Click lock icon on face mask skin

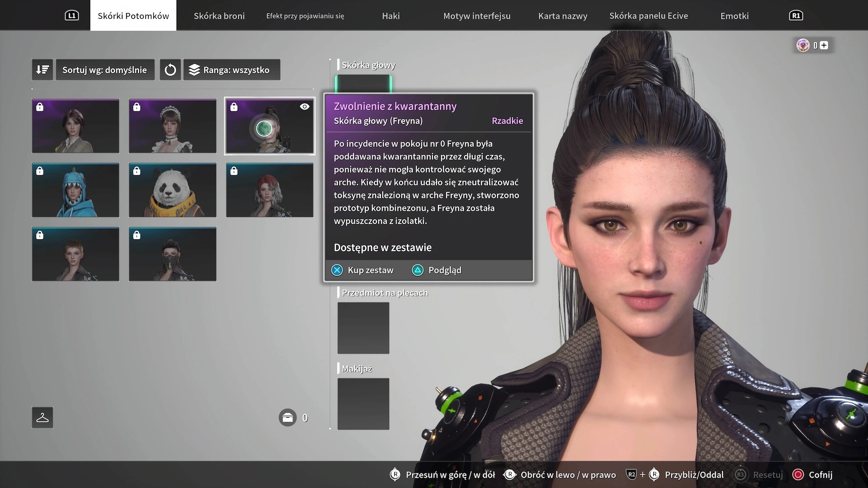pos(137,235)
